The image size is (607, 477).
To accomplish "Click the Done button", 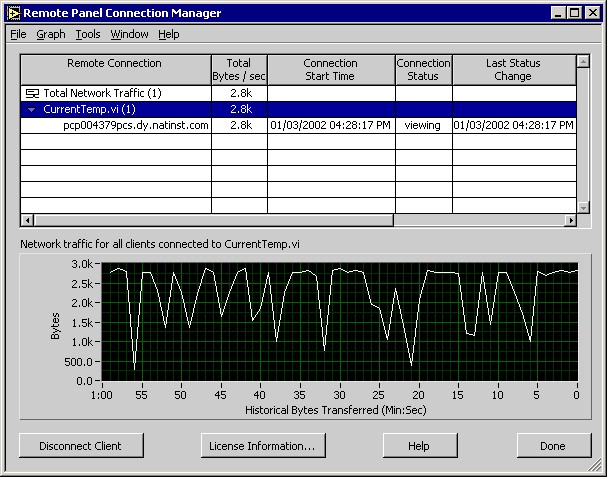I will pyautogui.click(x=554, y=446).
